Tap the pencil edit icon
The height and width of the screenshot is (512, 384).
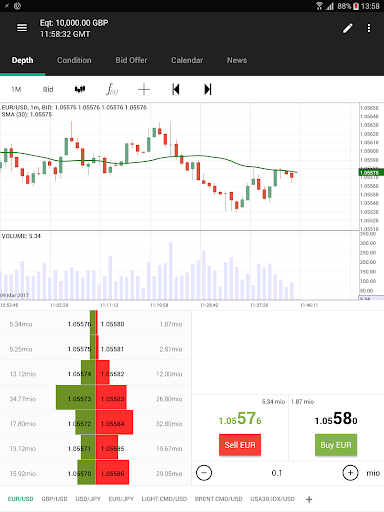(x=348, y=28)
